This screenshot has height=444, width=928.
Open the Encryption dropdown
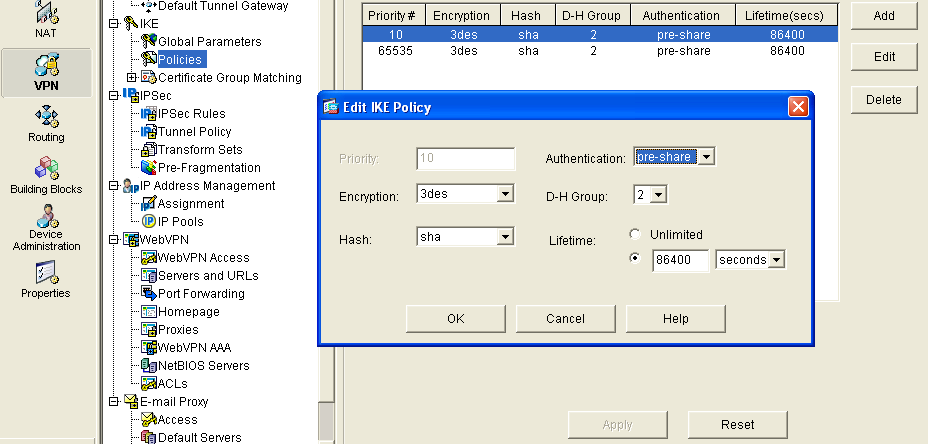pos(505,194)
